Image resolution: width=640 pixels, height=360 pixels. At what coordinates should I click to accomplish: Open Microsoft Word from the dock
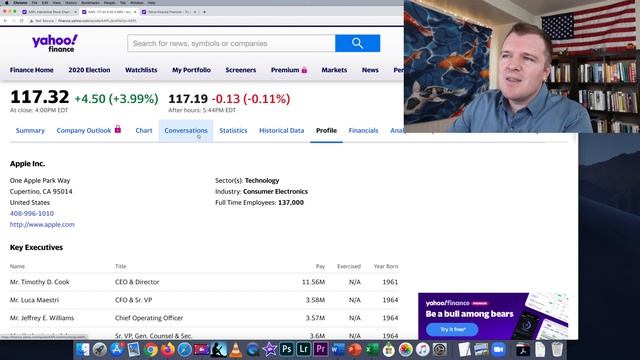click(338, 350)
